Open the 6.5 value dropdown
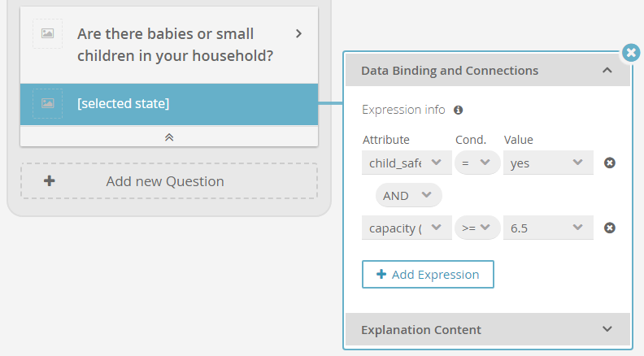 [548, 228]
